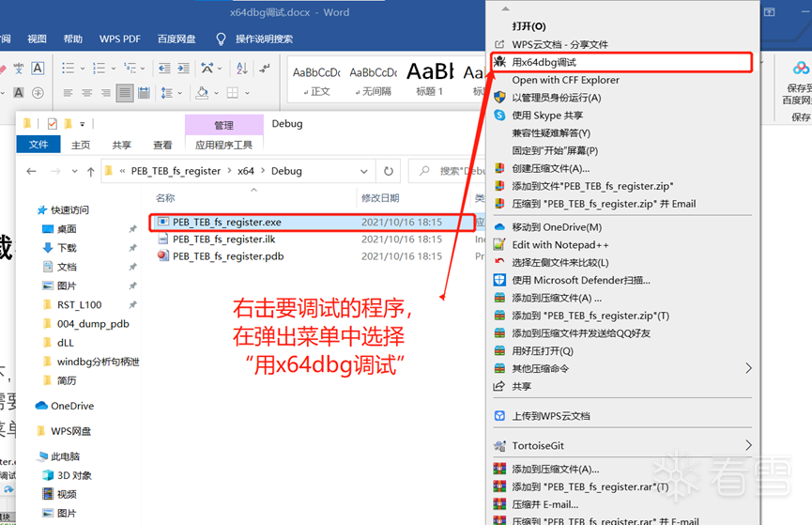Click the shading paint bucket in Word
812x525 pixels.
[x=202, y=93]
